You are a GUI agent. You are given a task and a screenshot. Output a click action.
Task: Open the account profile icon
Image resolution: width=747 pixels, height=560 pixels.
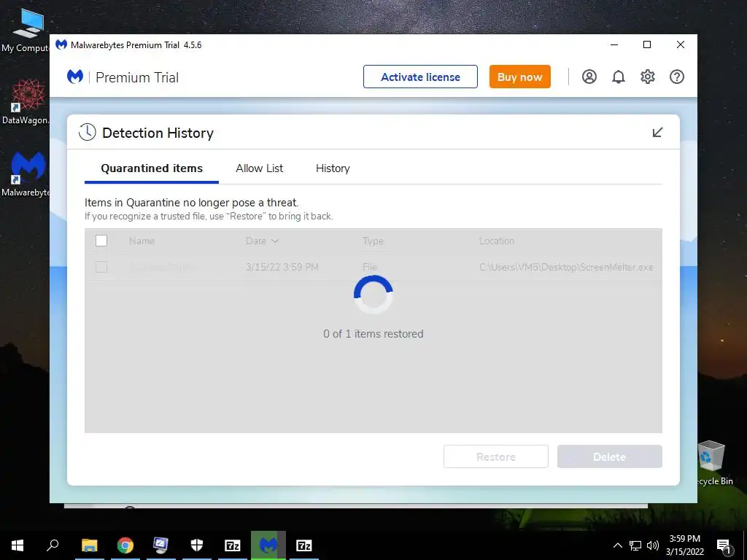(x=589, y=77)
